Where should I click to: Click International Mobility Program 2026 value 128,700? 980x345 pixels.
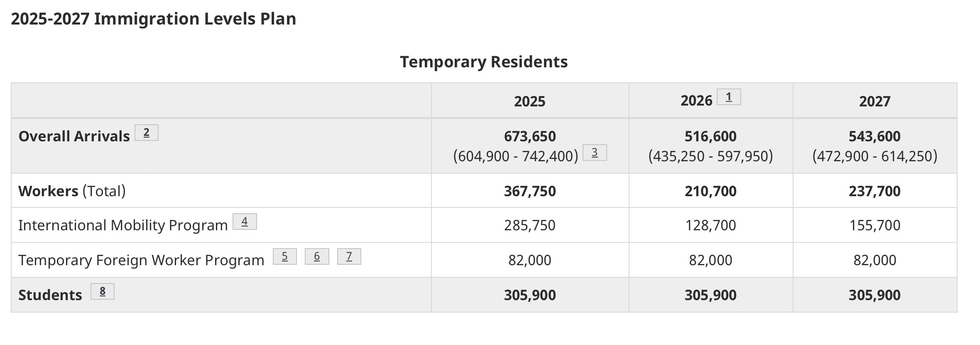[710, 225]
